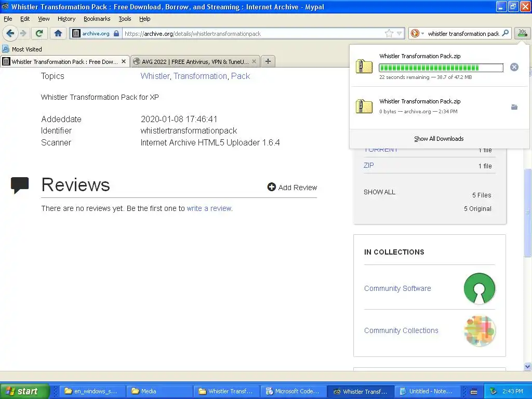This screenshot has height=399, width=532.
Task: Click the Community Software green logo
Action: (x=480, y=288)
